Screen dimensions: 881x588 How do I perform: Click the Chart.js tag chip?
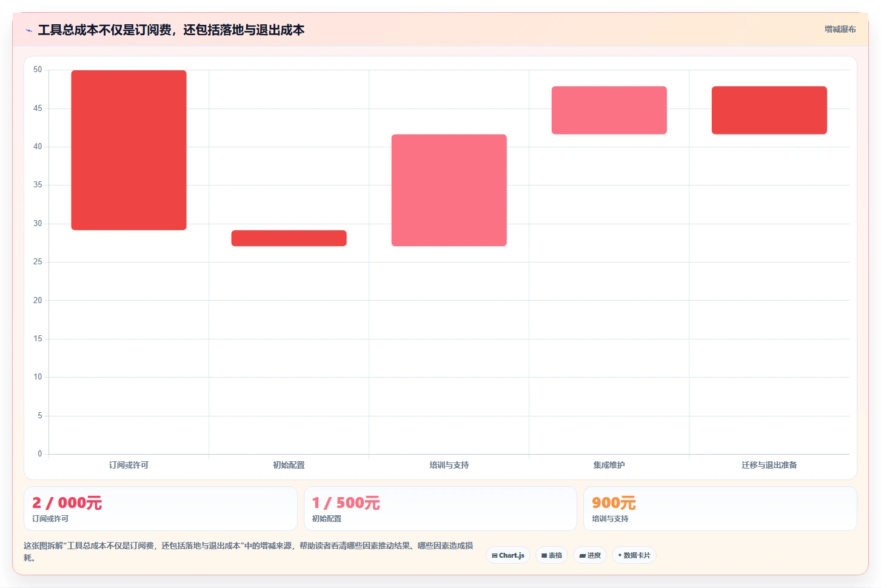click(x=508, y=555)
